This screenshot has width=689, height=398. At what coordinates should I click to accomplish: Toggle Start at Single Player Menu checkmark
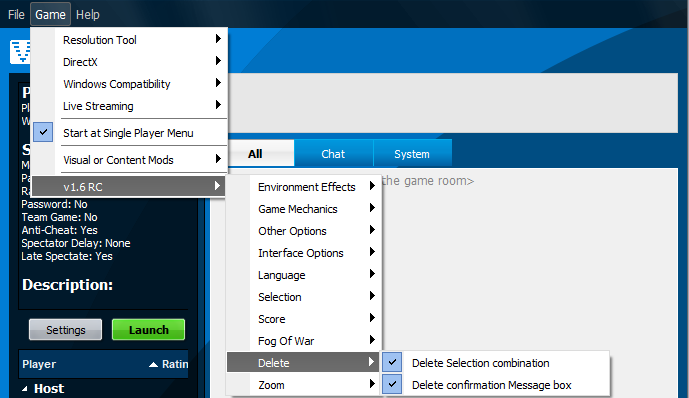[43, 132]
